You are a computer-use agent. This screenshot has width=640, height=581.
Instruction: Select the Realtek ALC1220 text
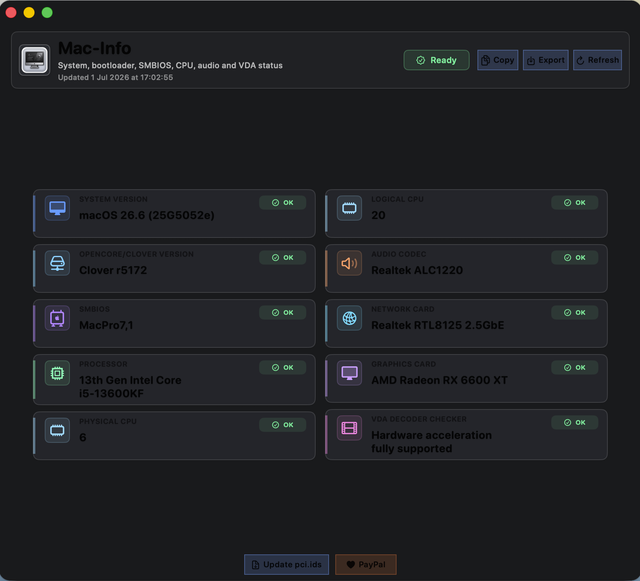pyautogui.click(x=417, y=270)
